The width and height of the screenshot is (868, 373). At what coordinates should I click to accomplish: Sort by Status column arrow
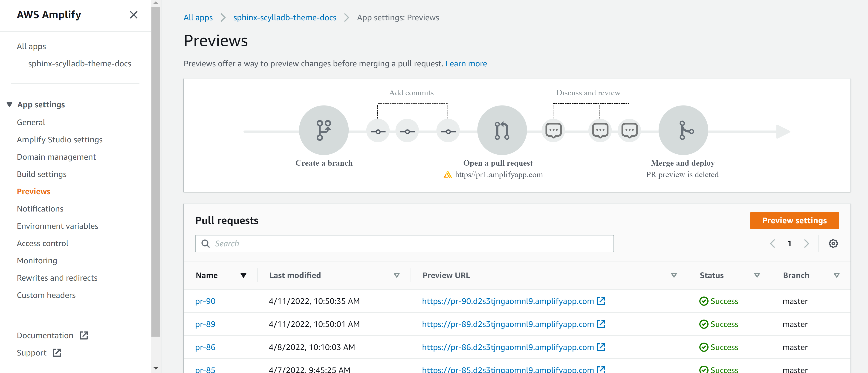click(757, 275)
